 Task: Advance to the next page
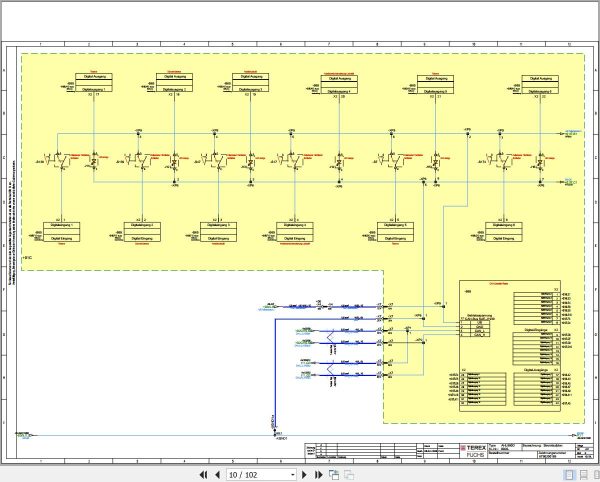coord(304,475)
